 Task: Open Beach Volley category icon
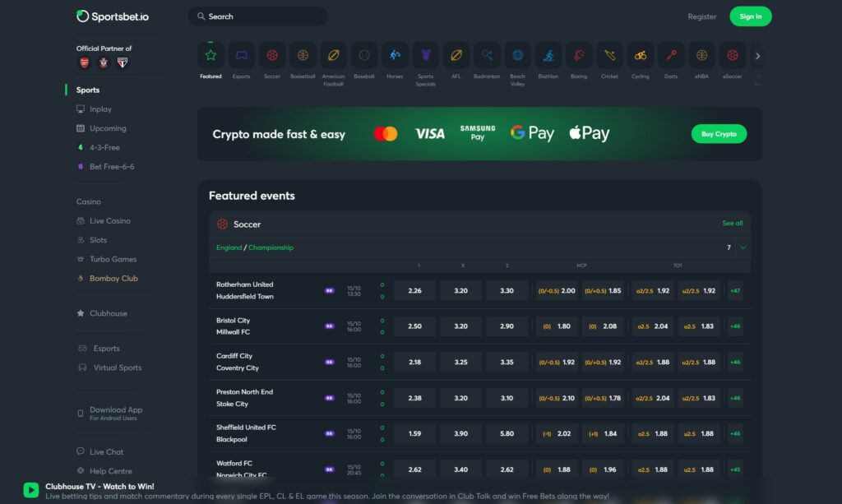(x=517, y=55)
